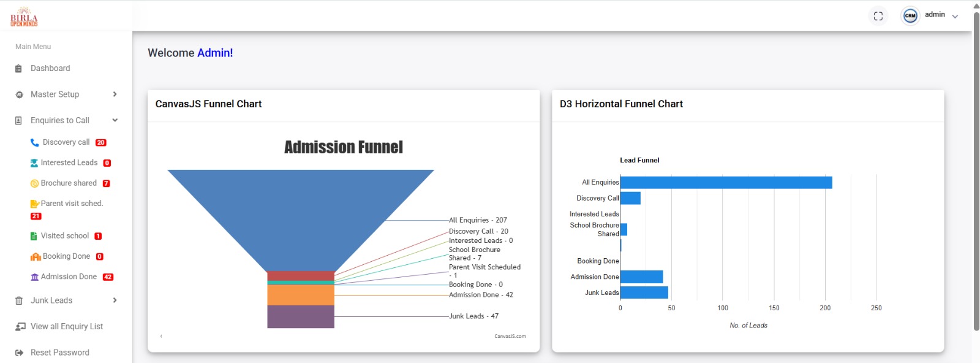980x363 pixels.
Task: Click the Booking Done icon
Action: pyautogui.click(x=36, y=256)
